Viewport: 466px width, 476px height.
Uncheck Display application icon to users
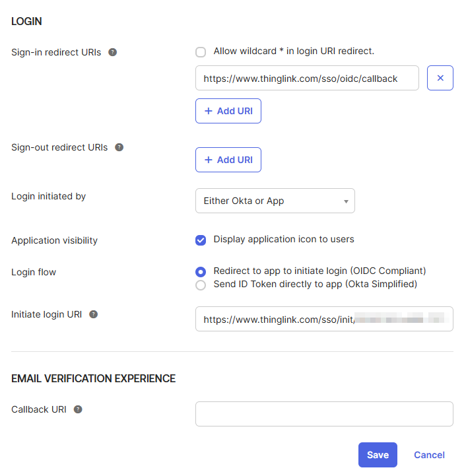pos(201,240)
